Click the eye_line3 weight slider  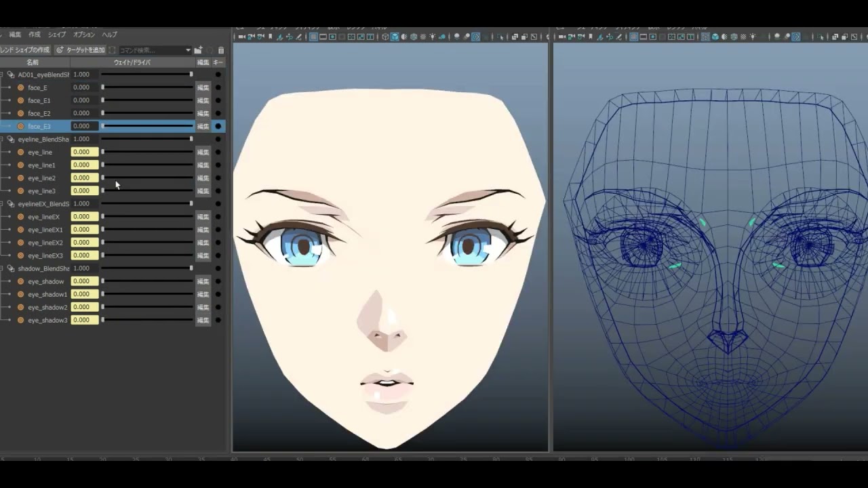click(x=147, y=190)
